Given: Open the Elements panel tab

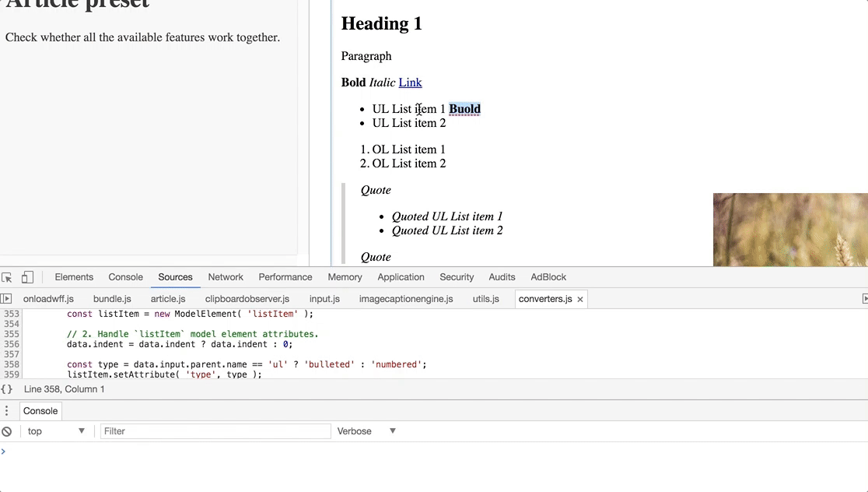Looking at the screenshot, I should [x=74, y=277].
